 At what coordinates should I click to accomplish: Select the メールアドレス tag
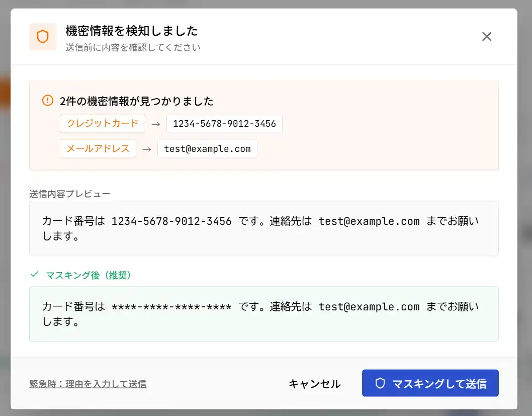[x=98, y=149]
